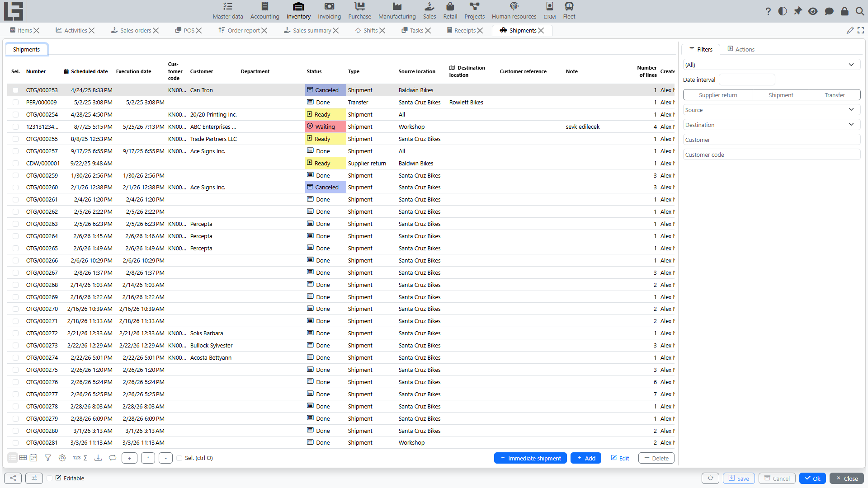Click the Customer code filter field
This screenshot has width=868, height=488.
pyautogui.click(x=772, y=155)
